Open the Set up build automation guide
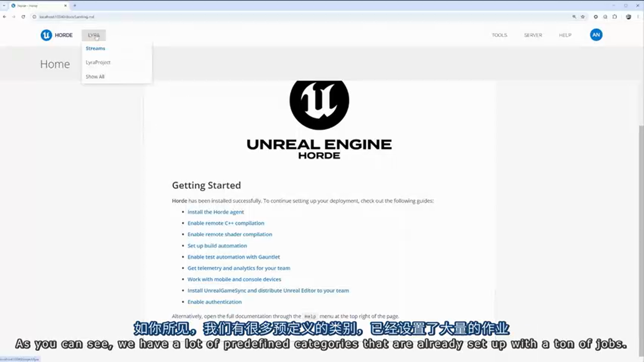The width and height of the screenshot is (644, 362). 217,245
